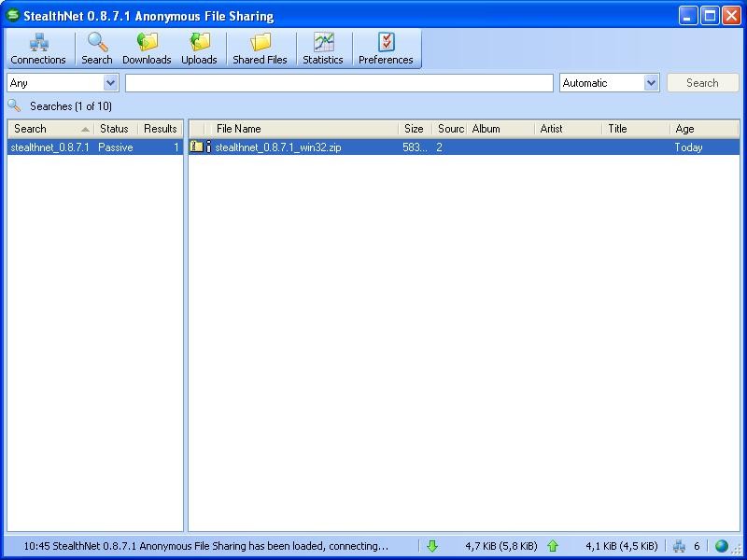Click the green upload arrow in status bar

553,546
